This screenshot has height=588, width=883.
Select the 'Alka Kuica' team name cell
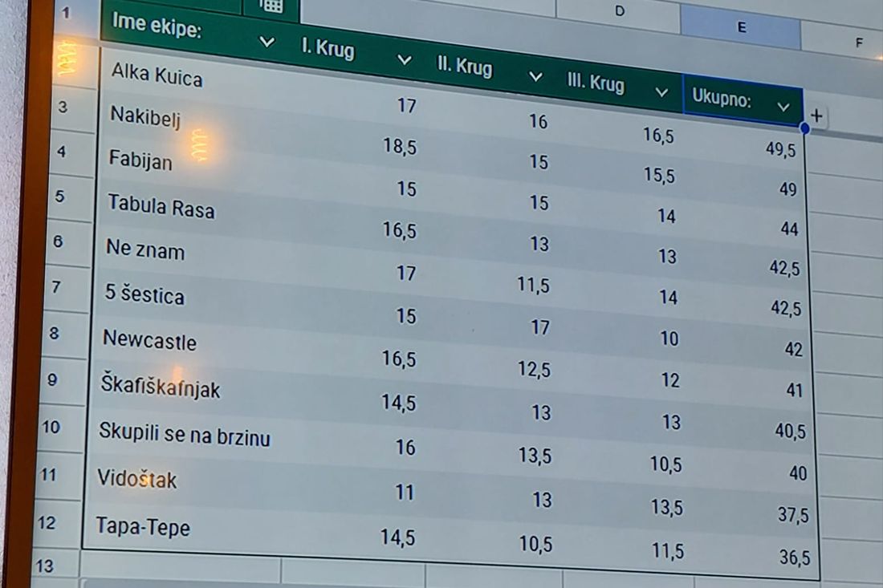click(157, 75)
